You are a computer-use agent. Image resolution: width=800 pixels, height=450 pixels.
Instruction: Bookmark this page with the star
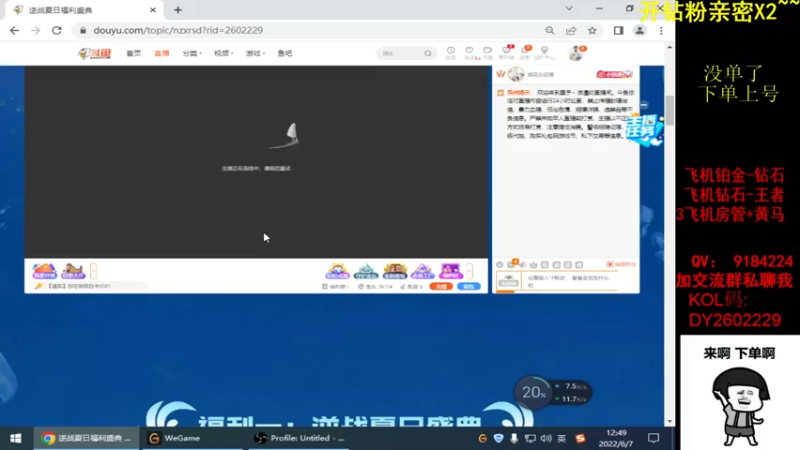pyautogui.click(x=592, y=31)
